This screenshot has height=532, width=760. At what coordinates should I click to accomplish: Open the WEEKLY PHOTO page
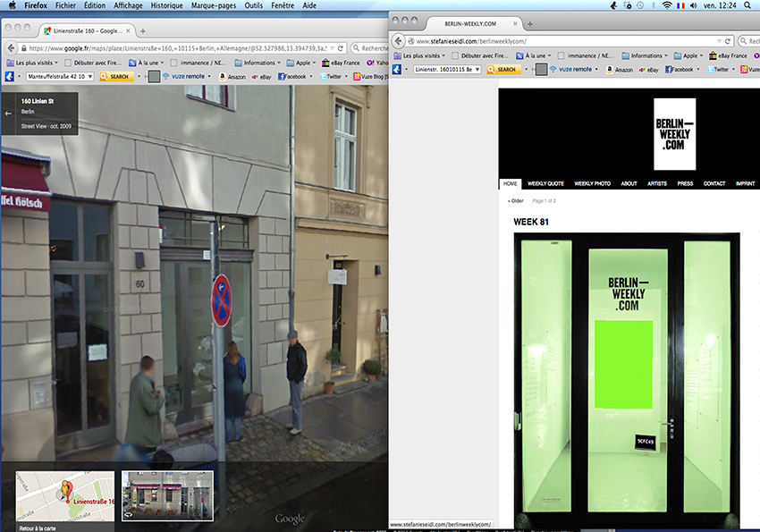tap(592, 183)
